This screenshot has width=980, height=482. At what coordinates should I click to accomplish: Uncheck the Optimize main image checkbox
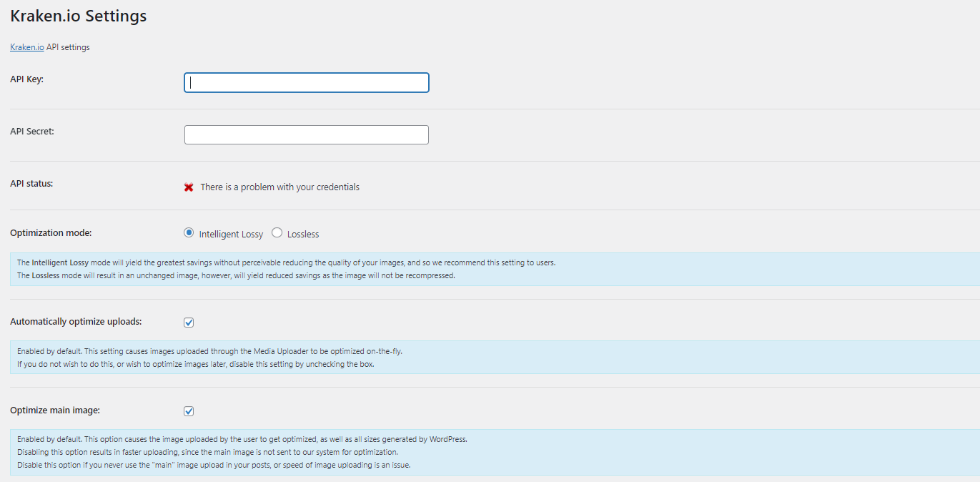tap(189, 411)
